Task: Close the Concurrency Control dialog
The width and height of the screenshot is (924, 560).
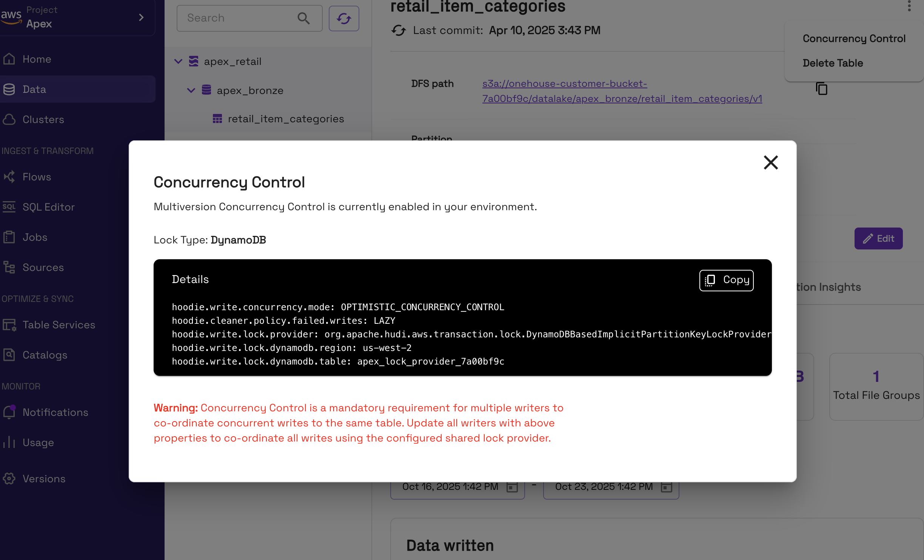Action: click(770, 163)
